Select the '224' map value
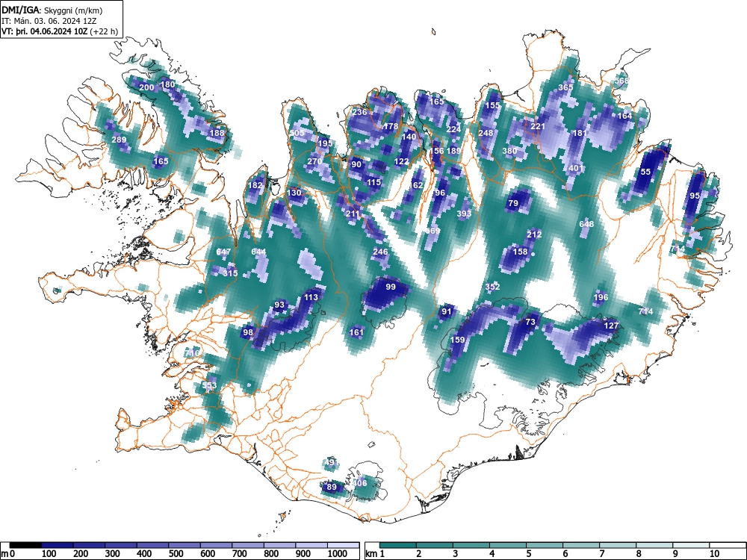This screenshot has width=747, height=560. coord(453,128)
